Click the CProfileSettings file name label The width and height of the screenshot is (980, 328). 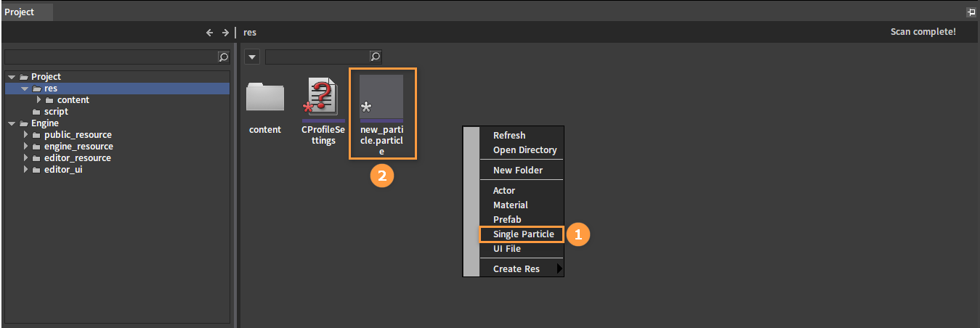click(x=323, y=136)
